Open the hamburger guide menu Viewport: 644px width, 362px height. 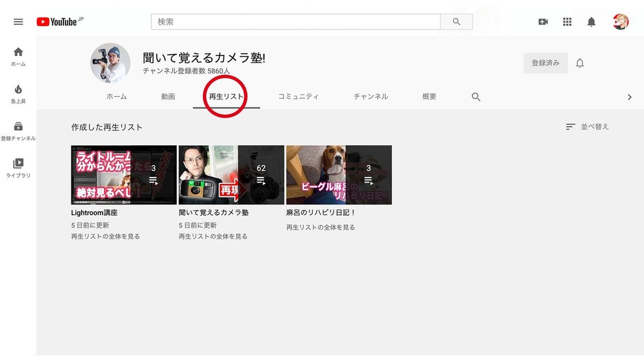pos(18,22)
